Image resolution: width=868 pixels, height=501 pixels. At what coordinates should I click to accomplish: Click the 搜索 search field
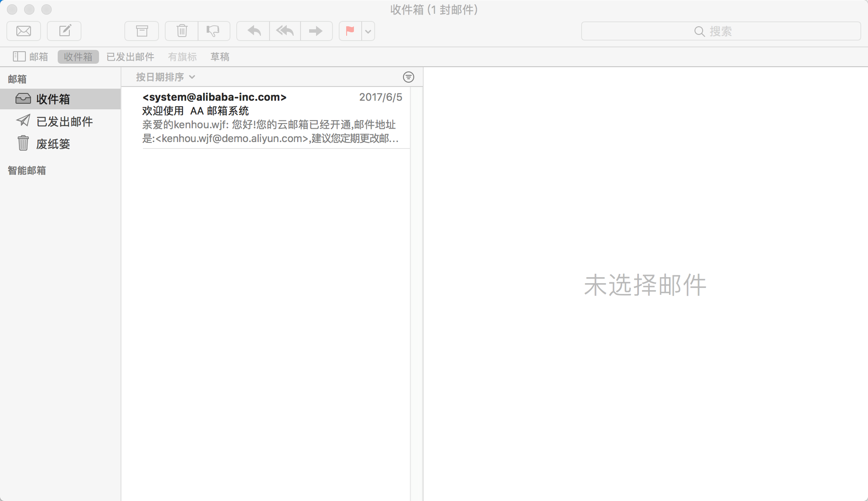pos(720,31)
